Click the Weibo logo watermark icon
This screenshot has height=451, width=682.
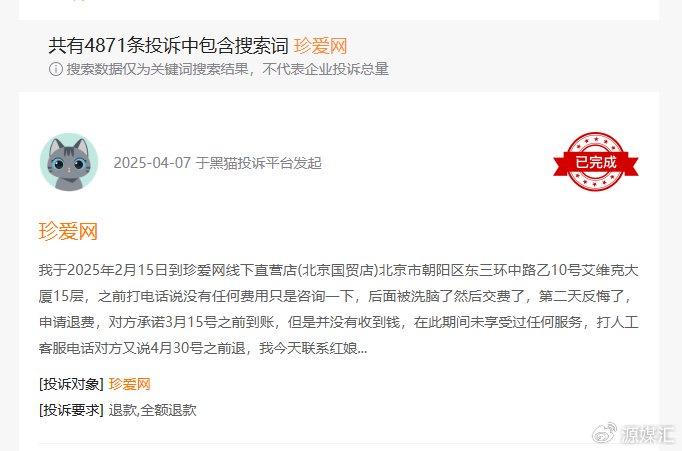605,433
